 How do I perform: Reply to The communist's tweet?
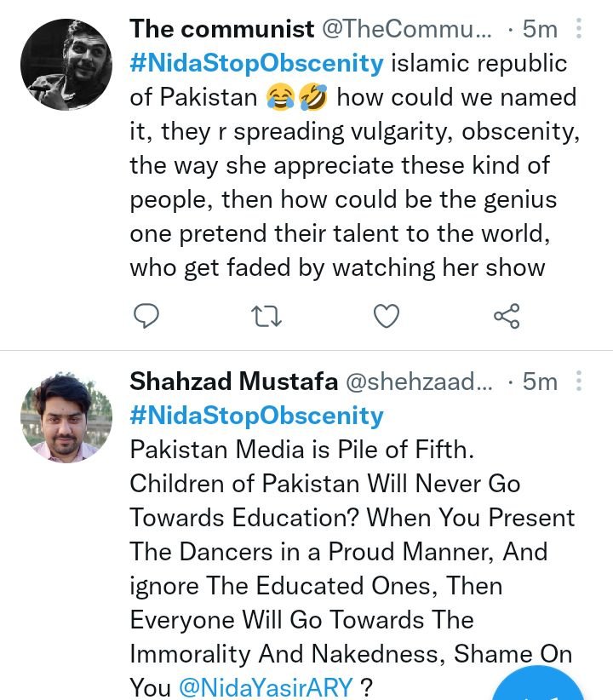click(146, 317)
